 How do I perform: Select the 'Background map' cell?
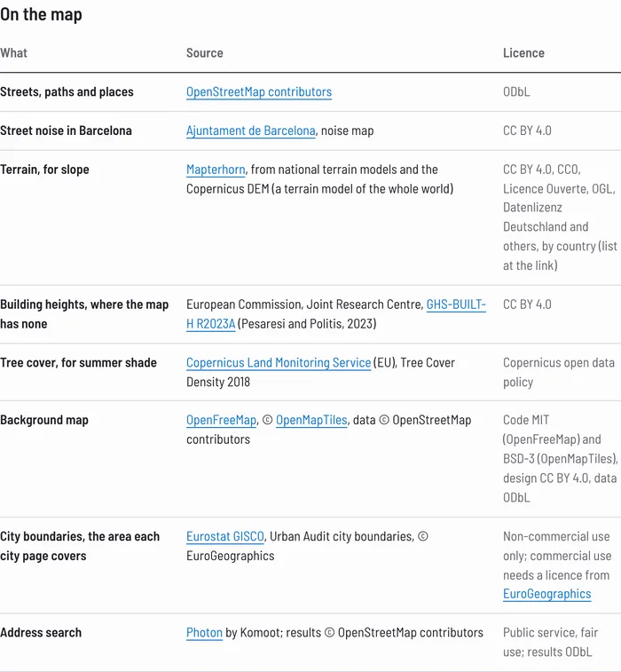point(44,420)
